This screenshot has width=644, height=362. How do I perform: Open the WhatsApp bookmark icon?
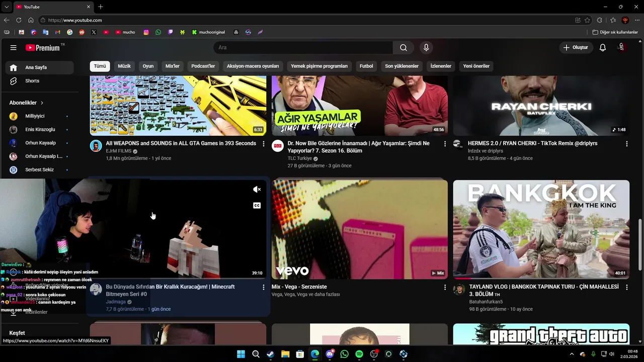158,32
